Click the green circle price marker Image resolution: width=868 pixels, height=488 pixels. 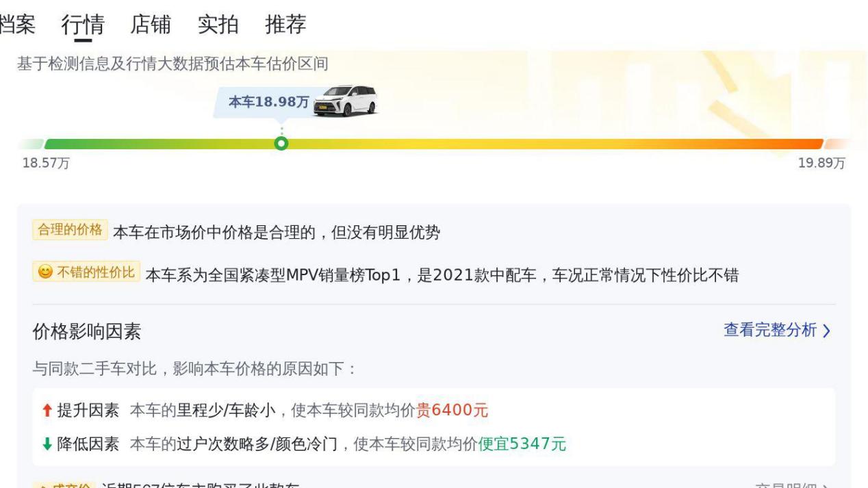click(x=281, y=144)
